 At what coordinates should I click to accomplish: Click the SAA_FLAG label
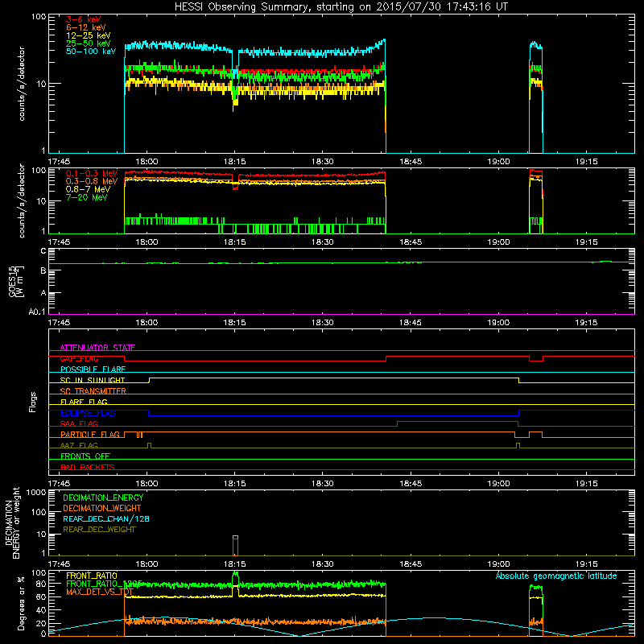point(79,423)
